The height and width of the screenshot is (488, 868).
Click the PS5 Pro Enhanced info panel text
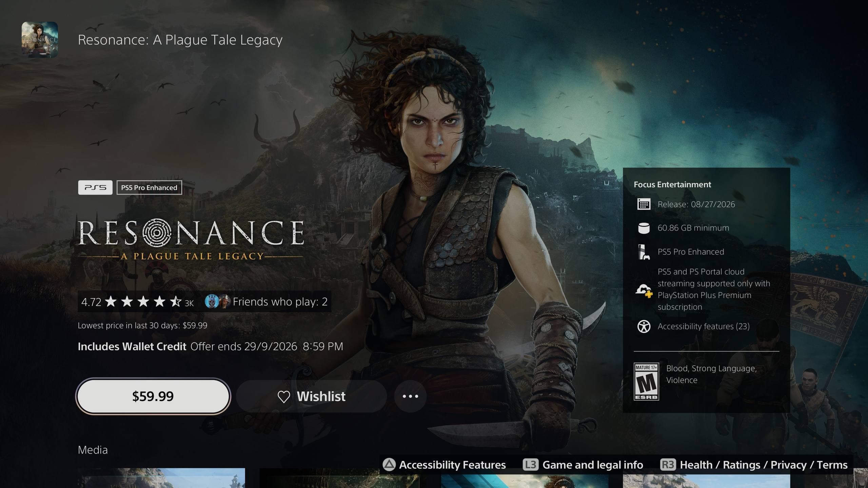[691, 252]
